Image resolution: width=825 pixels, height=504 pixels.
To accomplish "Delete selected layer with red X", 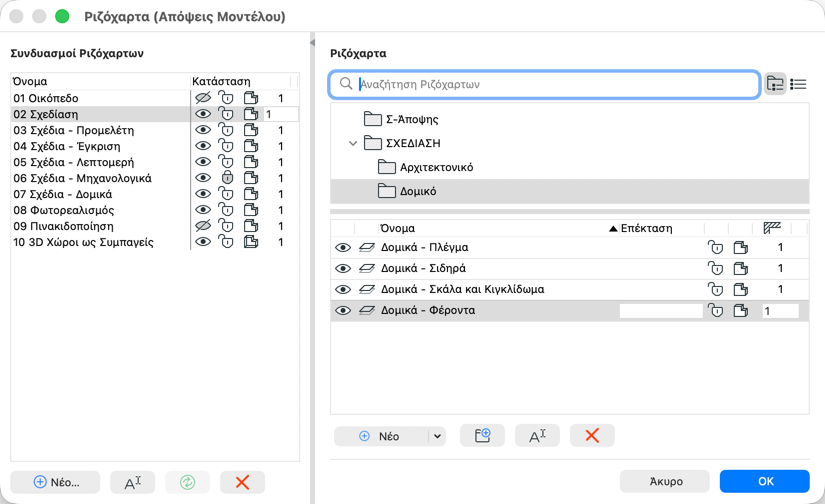I will click(592, 436).
